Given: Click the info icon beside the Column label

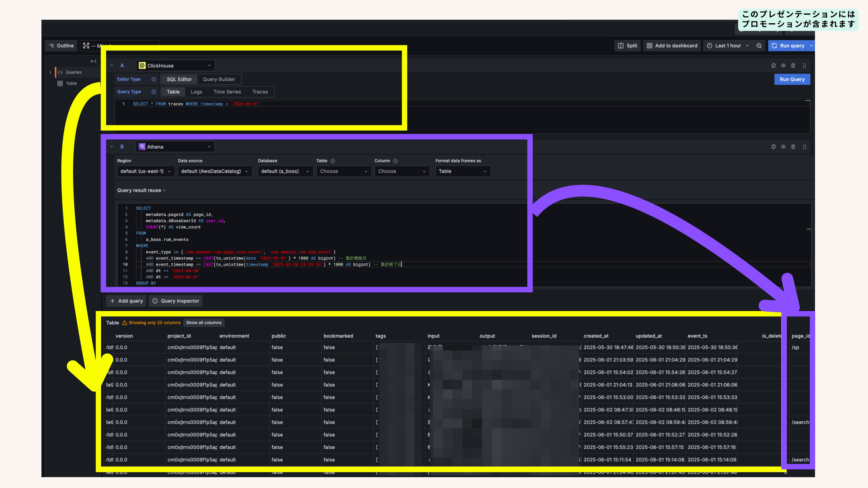Looking at the screenshot, I should pyautogui.click(x=395, y=161).
